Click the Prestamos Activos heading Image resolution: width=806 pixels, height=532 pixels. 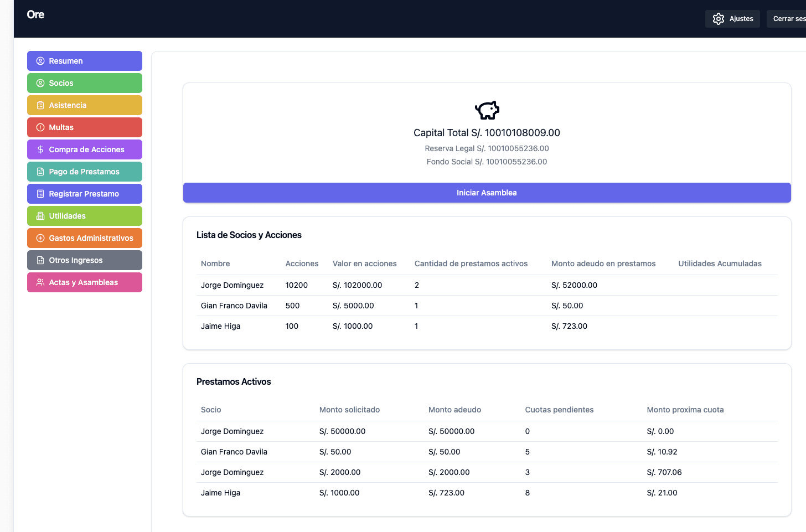[x=234, y=381]
